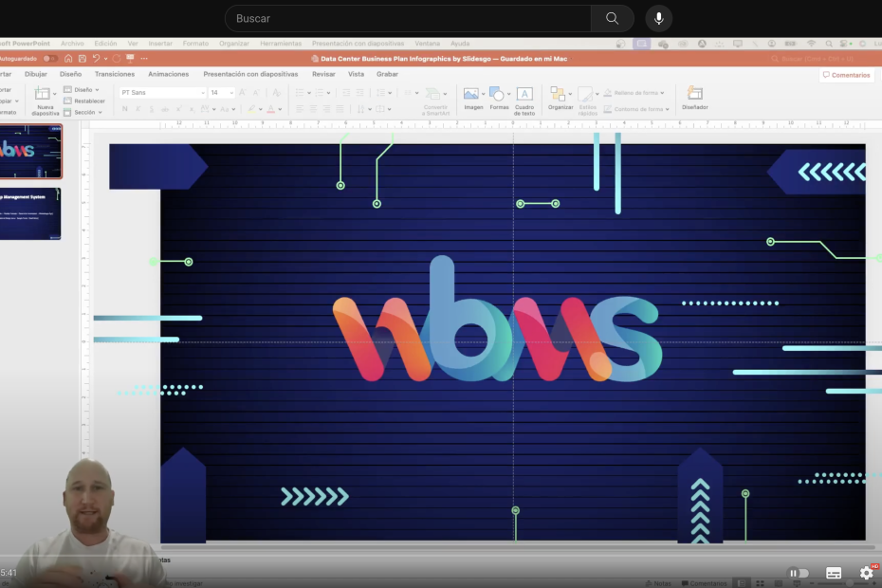Start voice search with the microphone icon

point(659,19)
